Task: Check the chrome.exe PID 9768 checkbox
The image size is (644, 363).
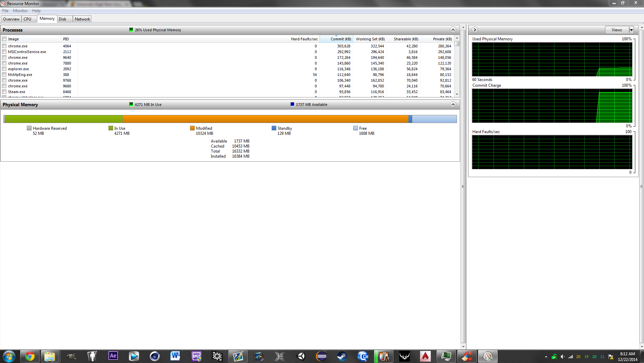Action: pos(4,80)
